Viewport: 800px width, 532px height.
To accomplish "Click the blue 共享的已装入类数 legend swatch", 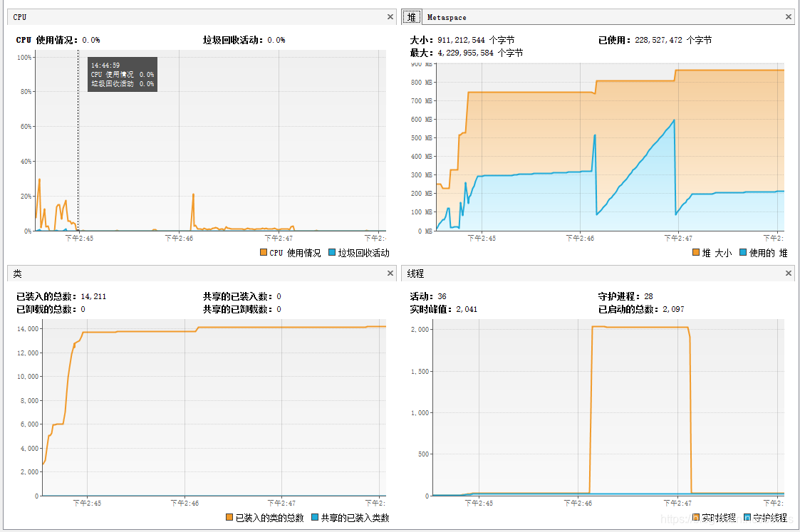I will tap(315, 517).
